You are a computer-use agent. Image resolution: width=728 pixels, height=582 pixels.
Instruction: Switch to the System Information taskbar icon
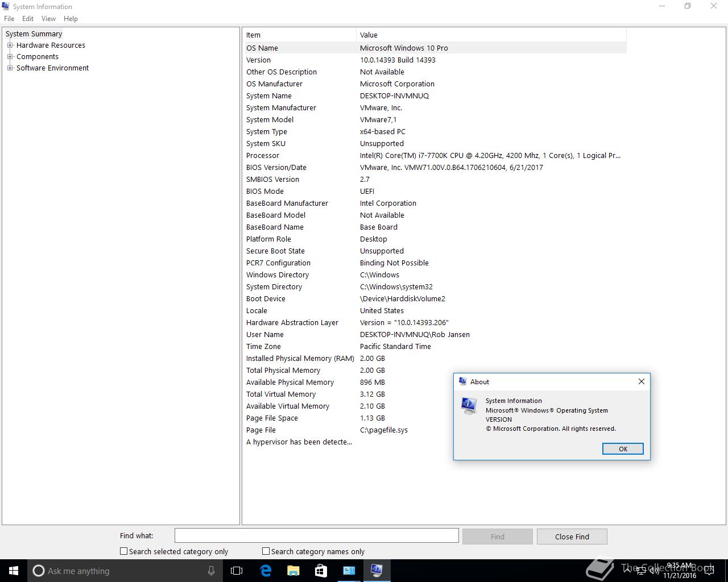[x=377, y=571]
